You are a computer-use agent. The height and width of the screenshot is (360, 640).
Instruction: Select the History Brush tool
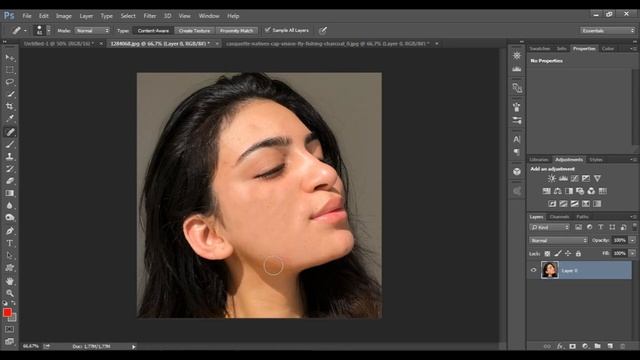click(10, 169)
